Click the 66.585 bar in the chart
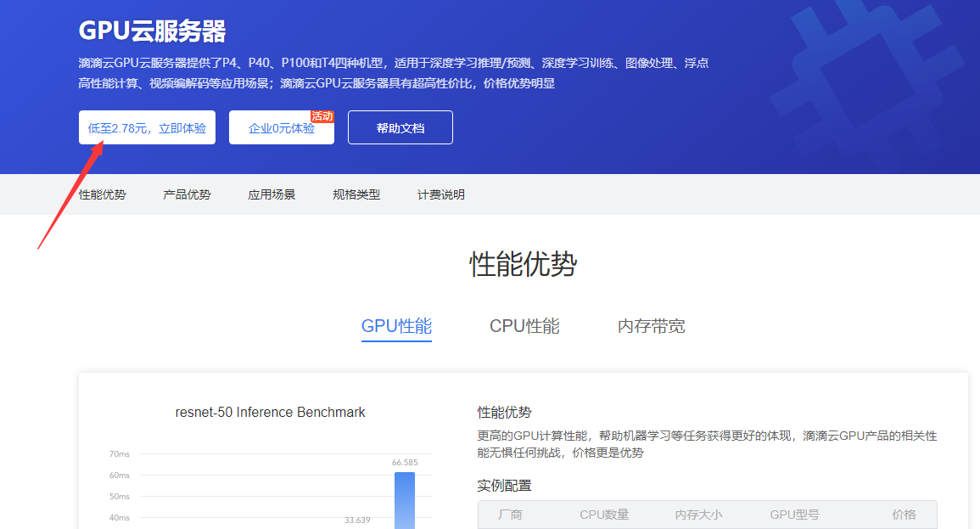The width and height of the screenshot is (980, 529). pos(405,501)
